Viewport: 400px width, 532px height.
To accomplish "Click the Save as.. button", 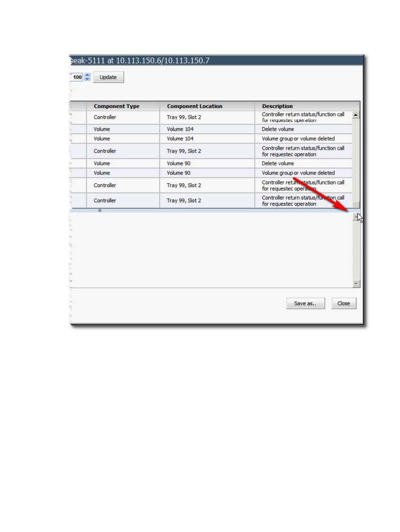I will coord(305,303).
